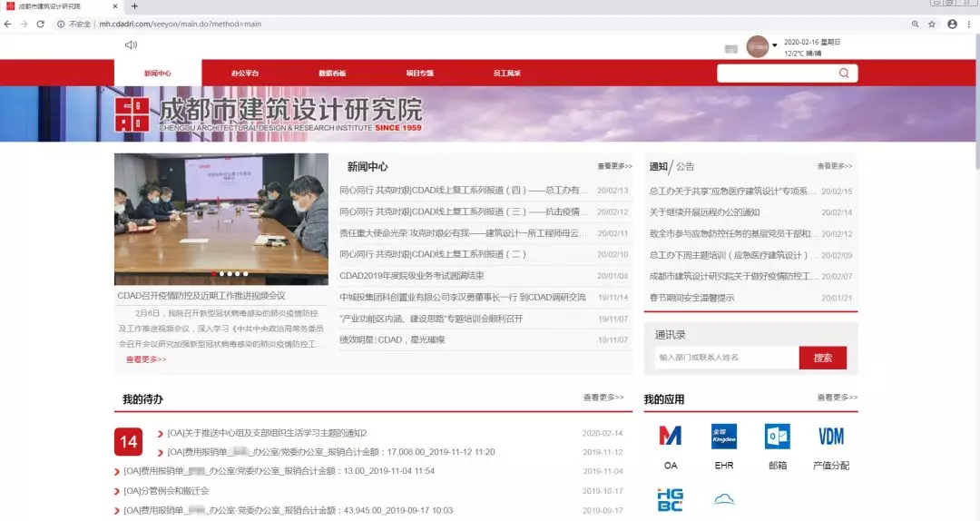Bookmark this page with the star icon

click(x=932, y=24)
